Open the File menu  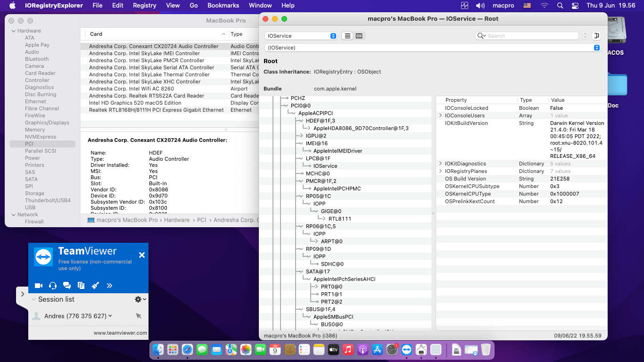[98, 6]
